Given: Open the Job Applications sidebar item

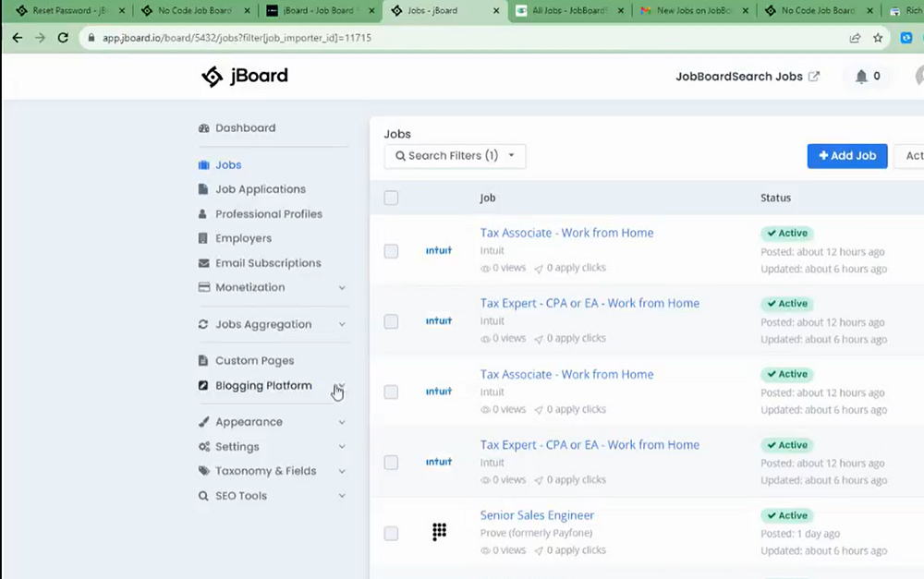Looking at the screenshot, I should click(261, 189).
